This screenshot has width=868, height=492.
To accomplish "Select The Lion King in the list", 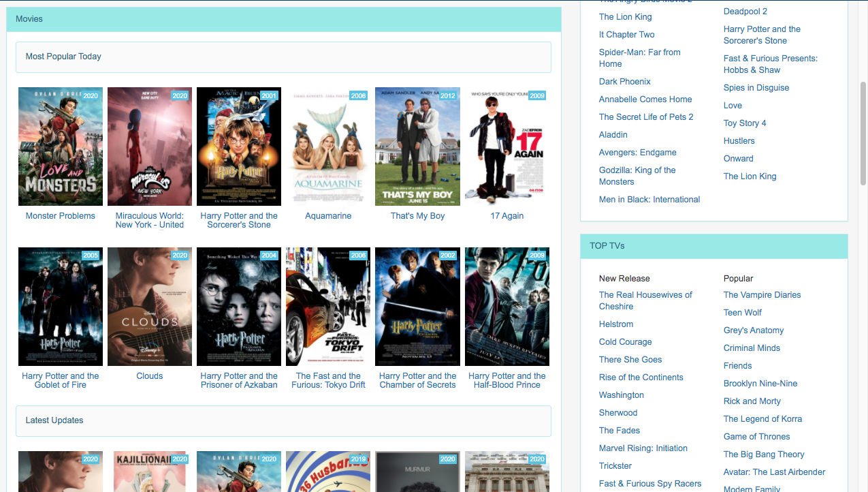I will pos(625,16).
